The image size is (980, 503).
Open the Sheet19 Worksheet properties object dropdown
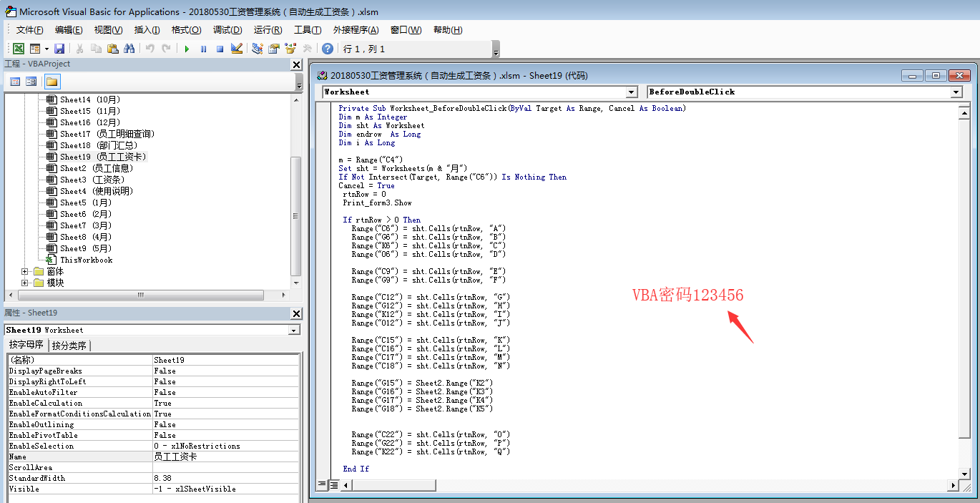pyautogui.click(x=293, y=330)
